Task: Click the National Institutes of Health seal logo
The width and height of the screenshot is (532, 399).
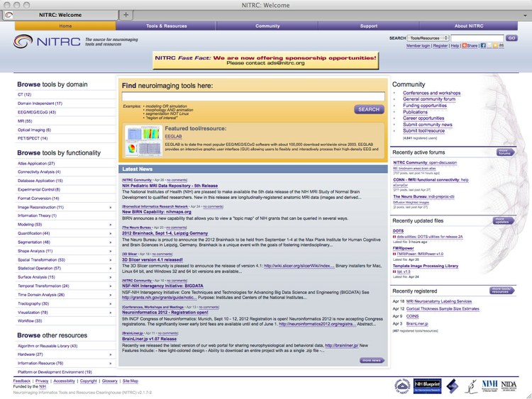Action: click(x=403, y=386)
